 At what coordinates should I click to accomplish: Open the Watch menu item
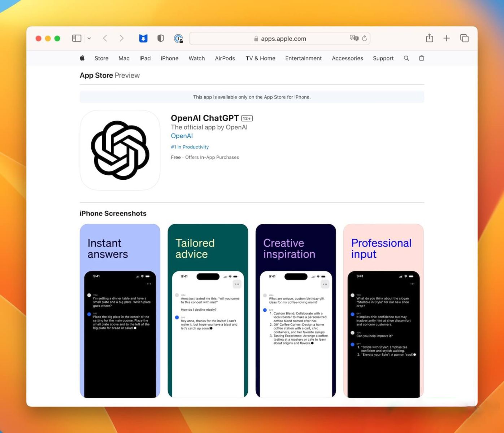[197, 58]
